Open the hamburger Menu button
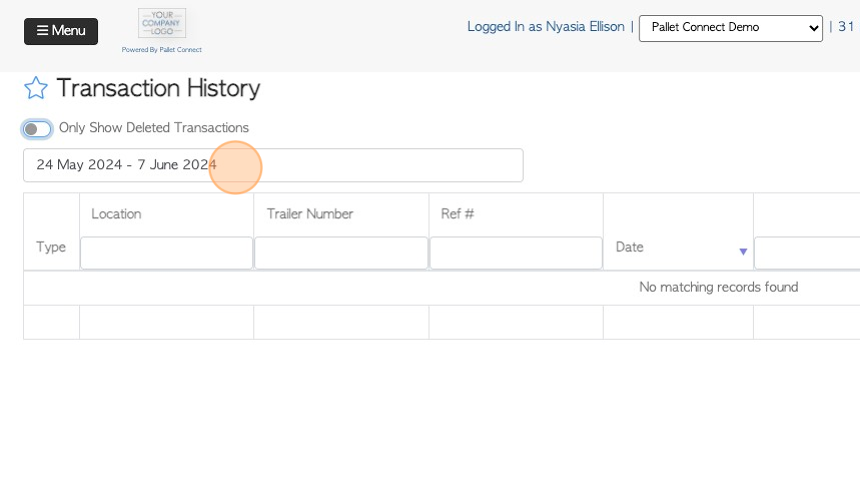Image resolution: width=860 pixels, height=481 pixels. [61, 31]
